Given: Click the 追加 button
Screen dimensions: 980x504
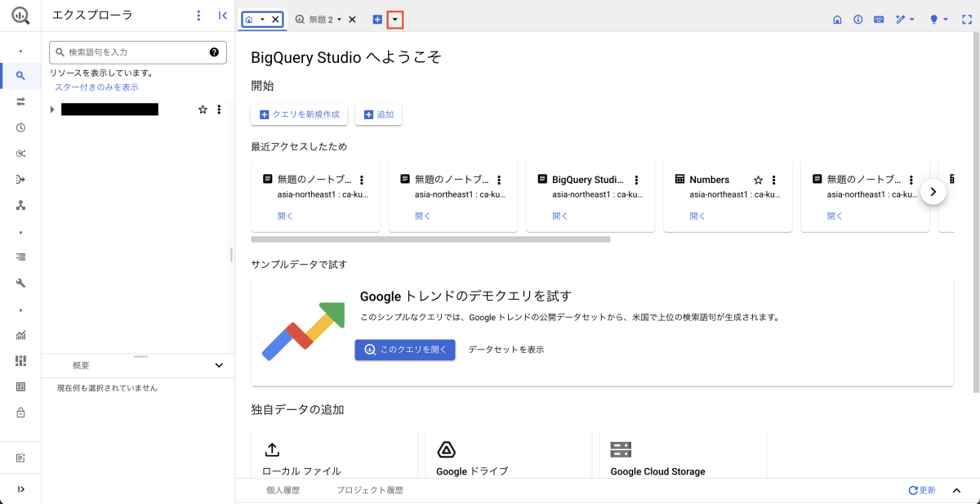Looking at the screenshot, I should 378,115.
